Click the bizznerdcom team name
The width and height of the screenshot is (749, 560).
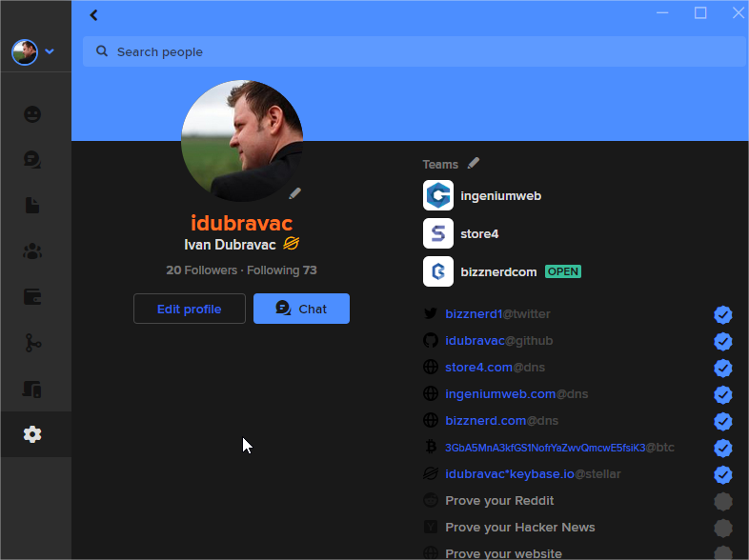pyautogui.click(x=498, y=272)
